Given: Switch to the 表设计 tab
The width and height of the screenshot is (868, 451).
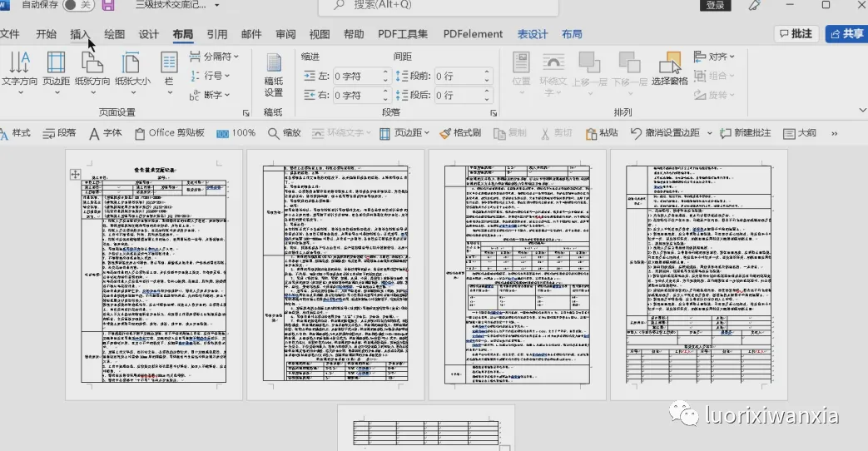Looking at the screenshot, I should 533,34.
